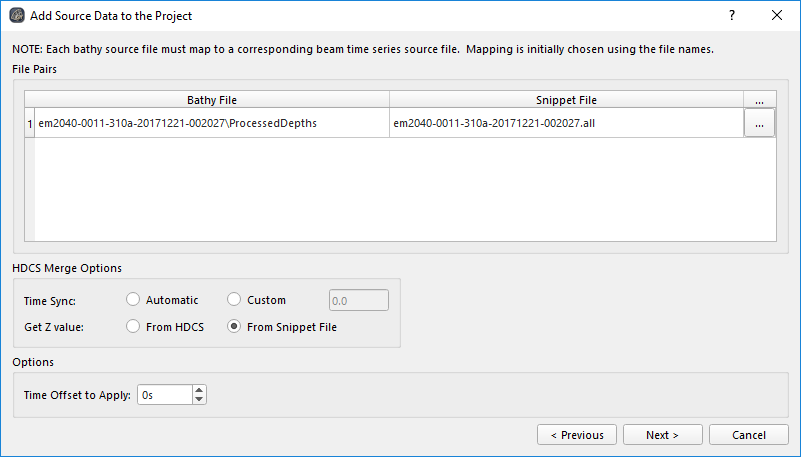Click the Time Offset to Apply field
This screenshot has width=801, height=457.
click(x=163, y=395)
